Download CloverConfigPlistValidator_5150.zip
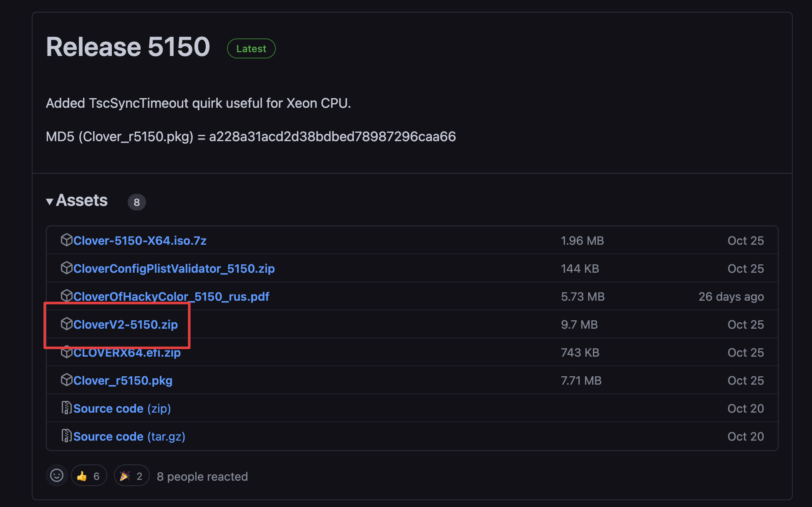The height and width of the screenshot is (507, 812). pos(174,269)
